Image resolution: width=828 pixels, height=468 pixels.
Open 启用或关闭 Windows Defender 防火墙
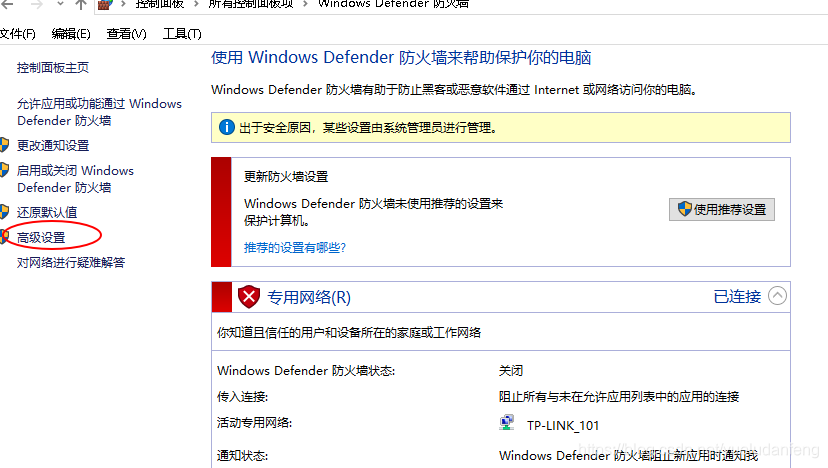tap(76, 179)
